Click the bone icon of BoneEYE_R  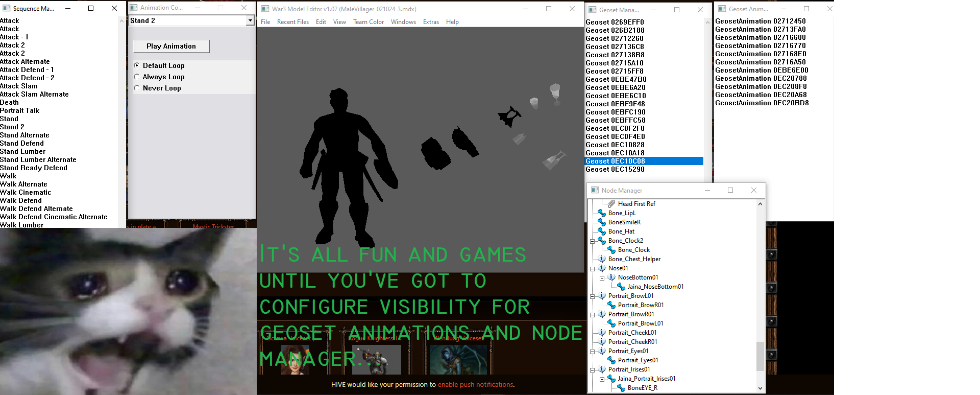tap(621, 387)
